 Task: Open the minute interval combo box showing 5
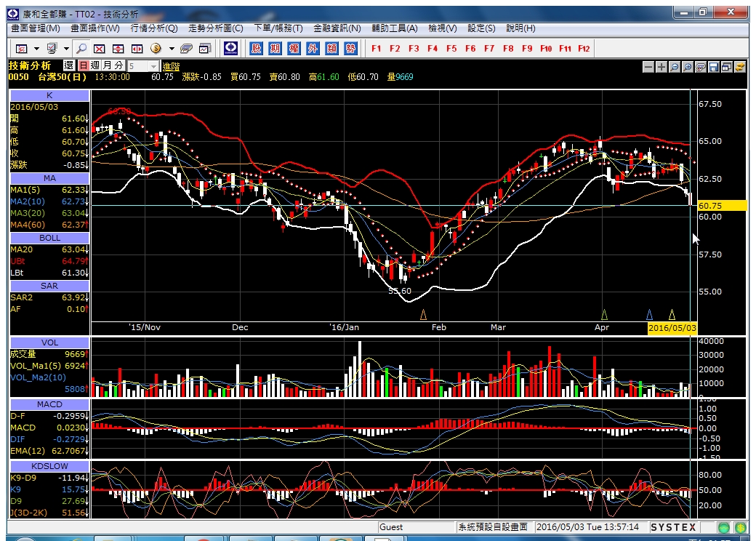pyautogui.click(x=143, y=66)
